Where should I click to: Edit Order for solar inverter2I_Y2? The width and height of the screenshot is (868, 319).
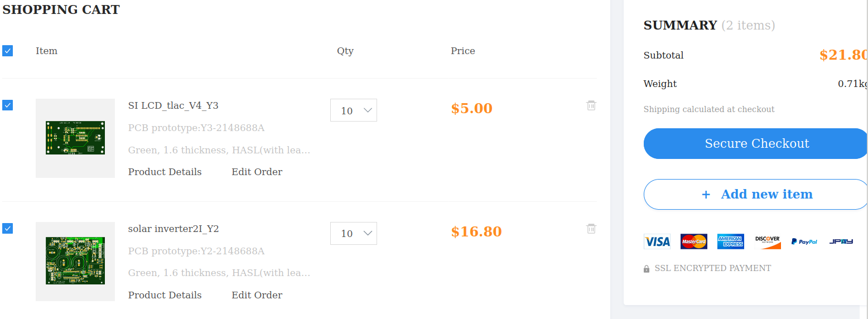257,295
